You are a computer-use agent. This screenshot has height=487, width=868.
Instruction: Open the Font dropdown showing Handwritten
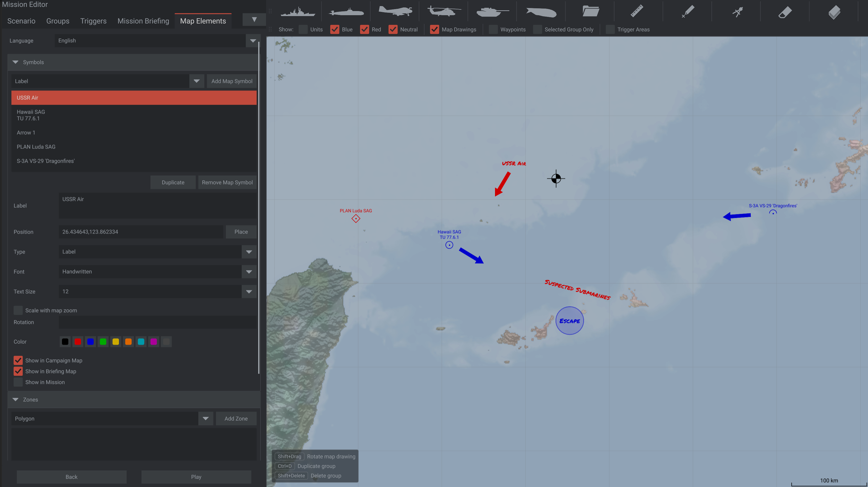[157, 272]
